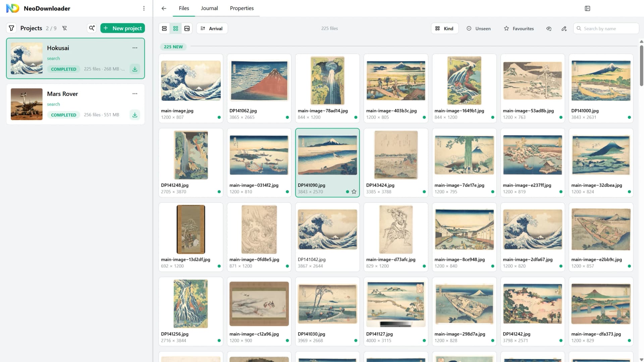The width and height of the screenshot is (644, 362).
Task: Click the 225 NEW group label
Action: click(x=173, y=47)
